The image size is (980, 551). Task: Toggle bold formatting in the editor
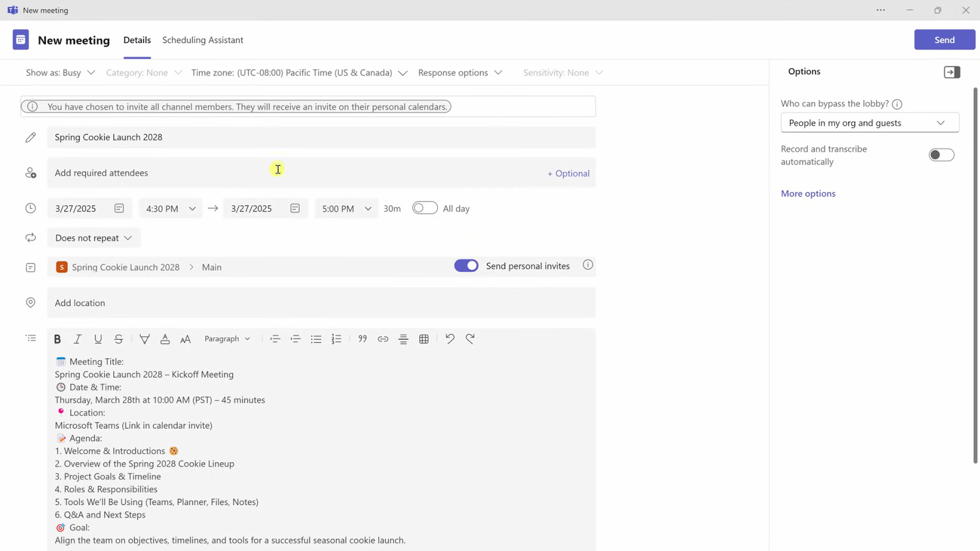[x=57, y=339]
